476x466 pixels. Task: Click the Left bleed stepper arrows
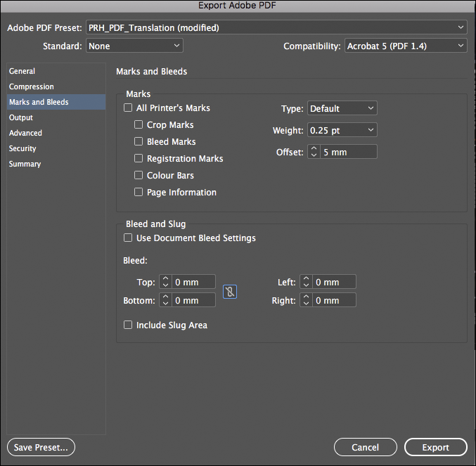pos(306,282)
